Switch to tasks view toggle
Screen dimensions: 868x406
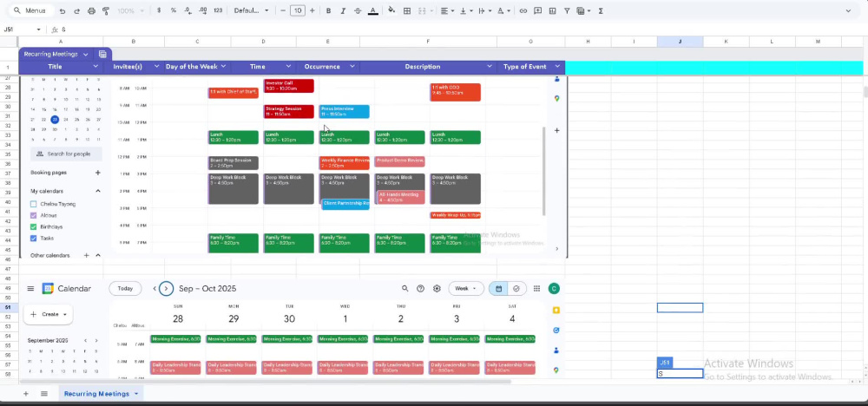tap(516, 289)
